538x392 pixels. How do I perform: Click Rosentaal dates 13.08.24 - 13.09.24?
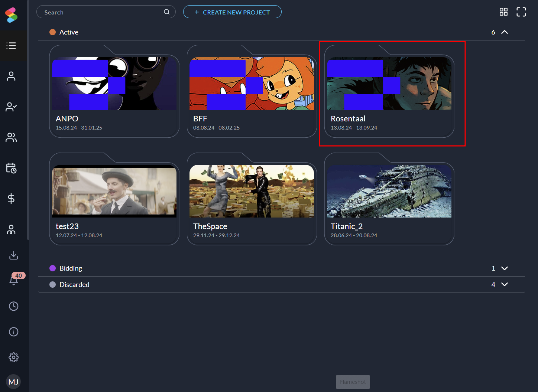[x=354, y=128]
